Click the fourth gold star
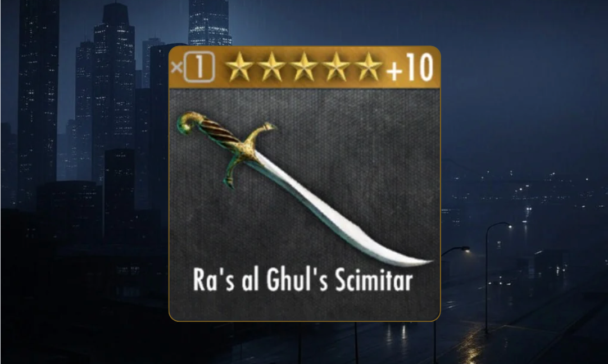Screen dimensions: 608x364 pos(336,67)
